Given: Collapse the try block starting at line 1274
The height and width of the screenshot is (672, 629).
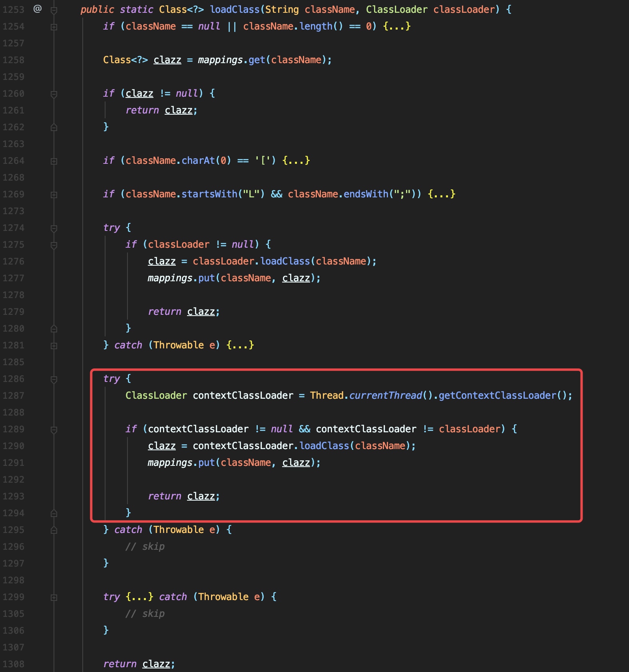Looking at the screenshot, I should pos(54,229).
